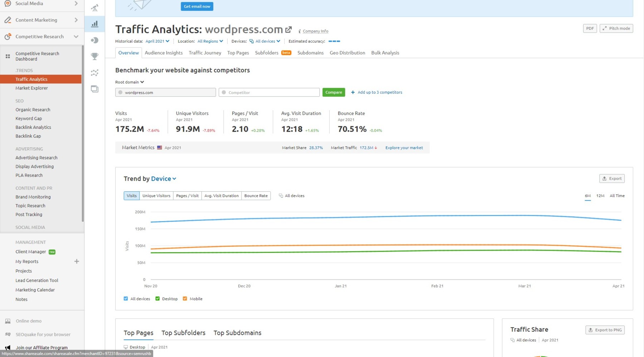Image resolution: width=644 pixels, height=357 pixels.
Task: Open the Top Pages navigation tab
Action: tap(238, 53)
